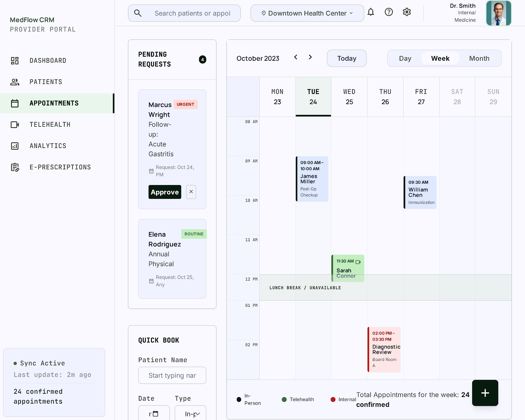Open settings gear icon

coord(407,12)
